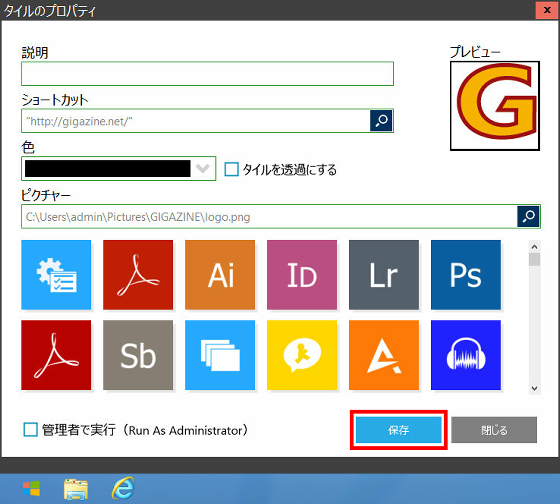Open the 色 color dropdown arrow

(202, 168)
